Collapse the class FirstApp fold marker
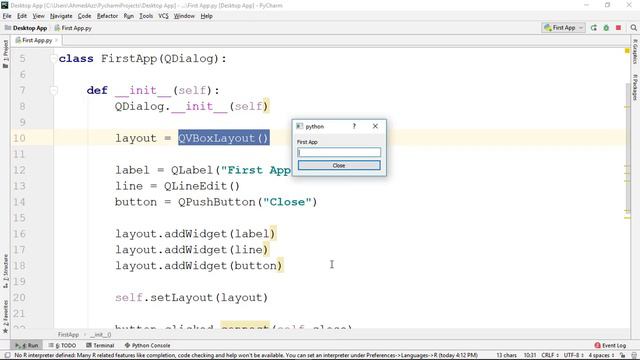Viewport: 640px width, 360px height. point(53,58)
